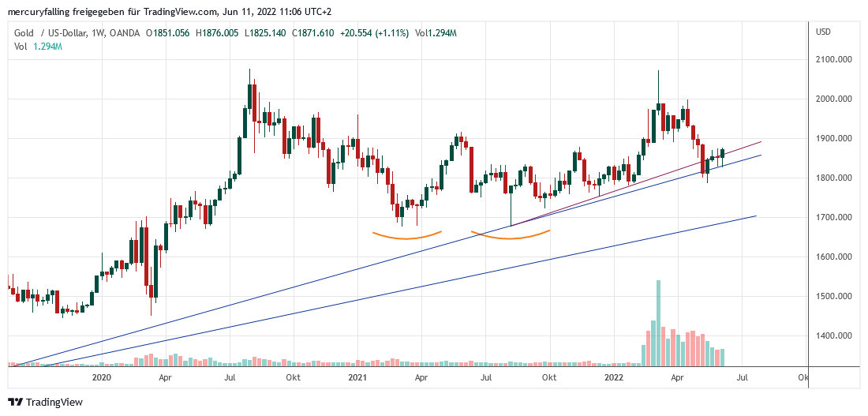This screenshot has height=416, width=868.
Task: Click the OANDA source label
Action: pyautogui.click(x=125, y=33)
